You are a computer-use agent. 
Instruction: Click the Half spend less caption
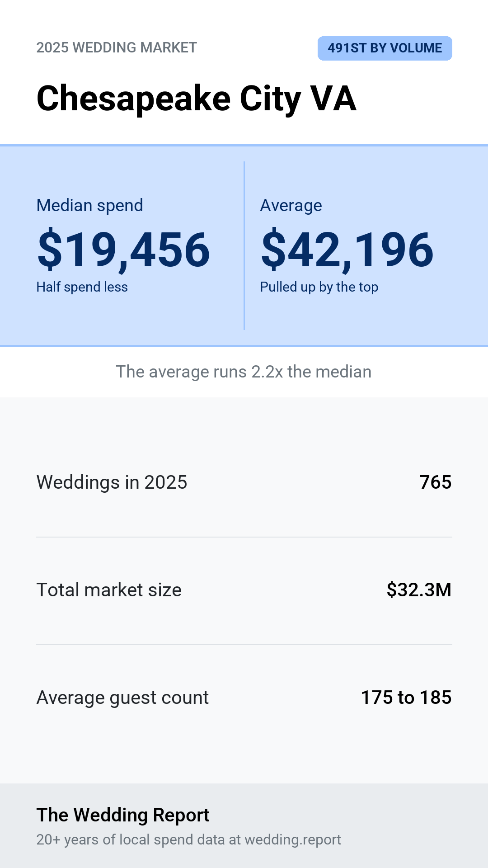82,287
